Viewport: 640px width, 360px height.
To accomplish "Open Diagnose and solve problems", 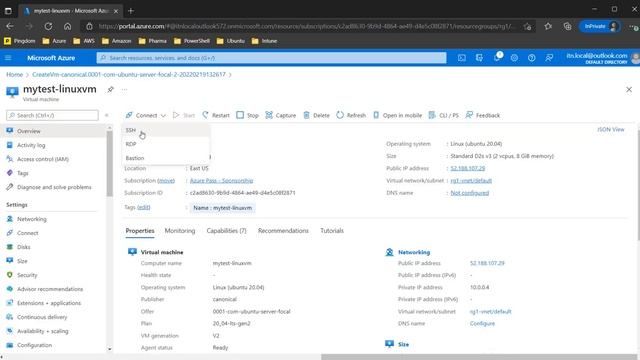I will (55, 187).
